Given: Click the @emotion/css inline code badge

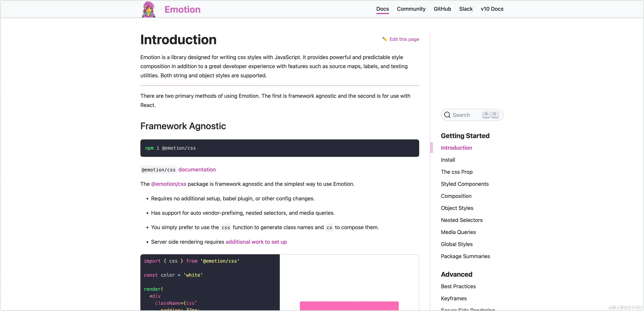Looking at the screenshot, I should 158,170.
